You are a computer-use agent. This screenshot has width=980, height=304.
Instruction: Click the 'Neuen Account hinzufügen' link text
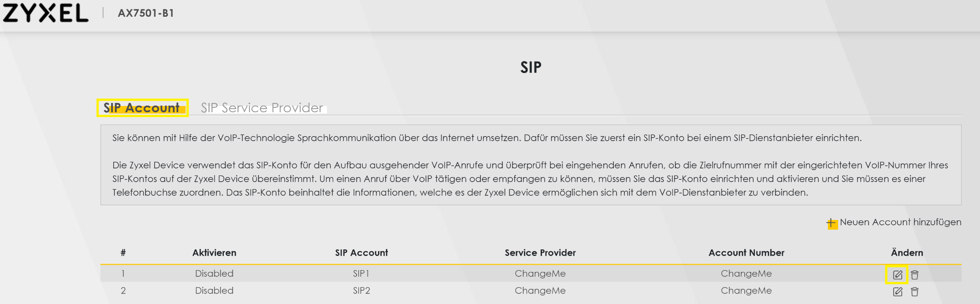pyautogui.click(x=900, y=222)
